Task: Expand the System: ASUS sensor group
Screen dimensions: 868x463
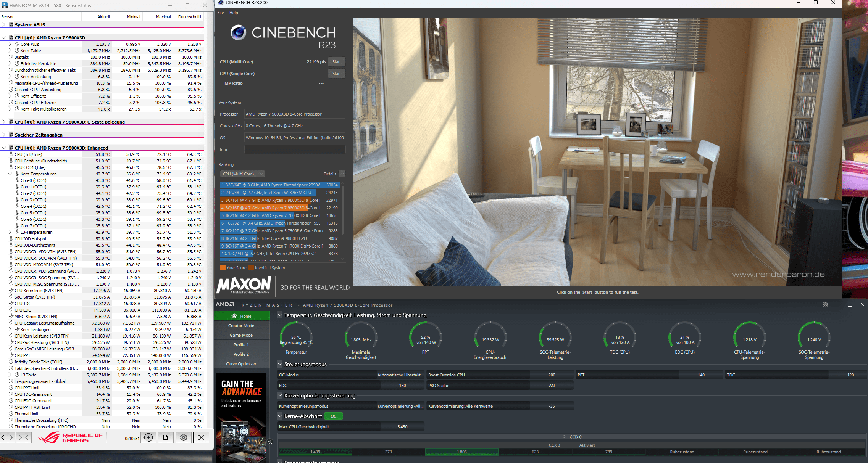Action: point(4,24)
